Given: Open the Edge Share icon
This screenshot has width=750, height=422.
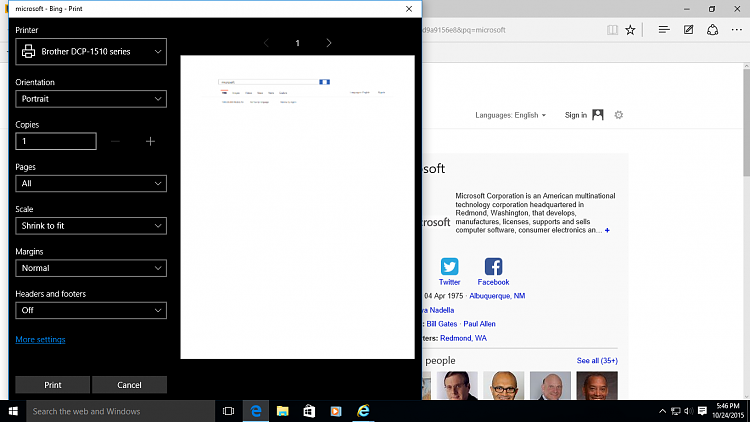Looking at the screenshot, I should (713, 30).
